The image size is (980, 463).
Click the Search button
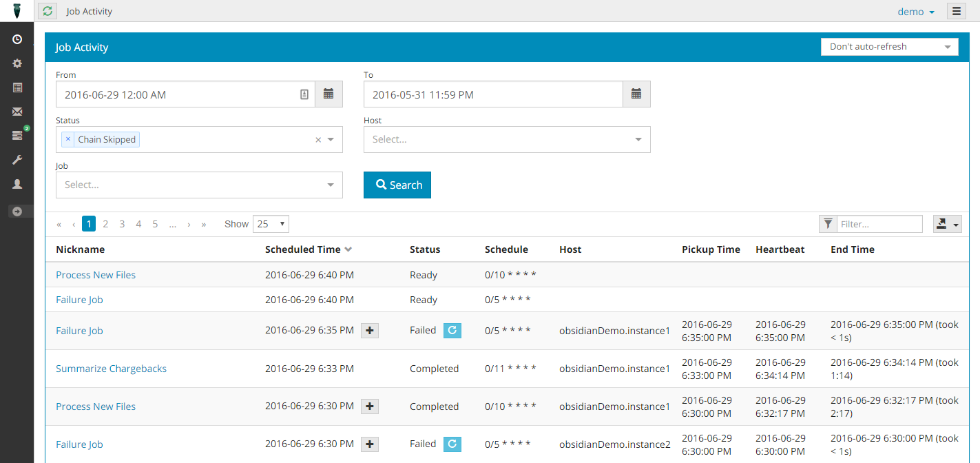[397, 185]
